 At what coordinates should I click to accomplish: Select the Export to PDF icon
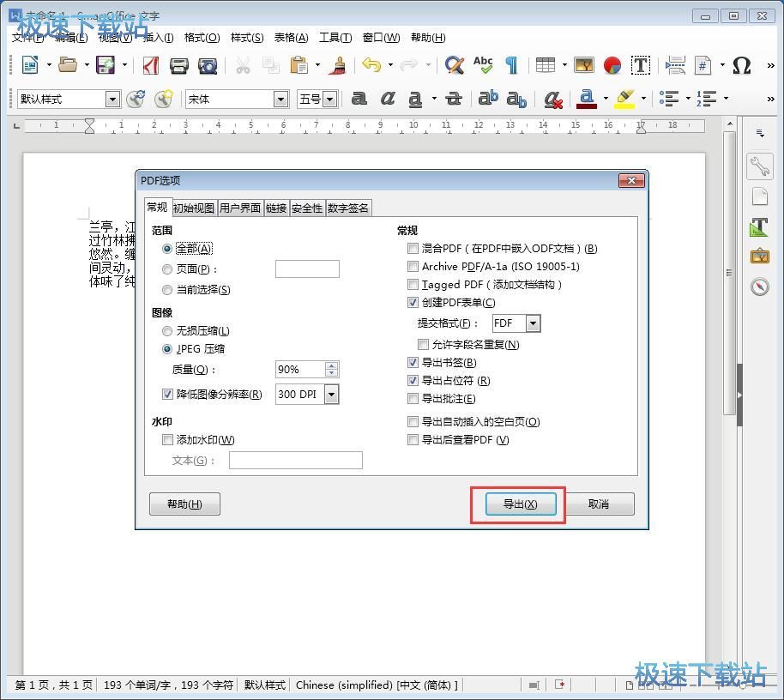tap(150, 65)
